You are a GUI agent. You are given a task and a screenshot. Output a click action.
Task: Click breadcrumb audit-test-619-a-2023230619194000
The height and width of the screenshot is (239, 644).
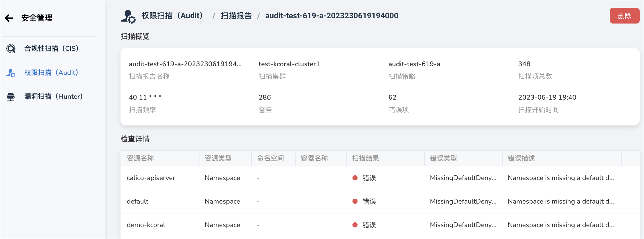coord(332,16)
